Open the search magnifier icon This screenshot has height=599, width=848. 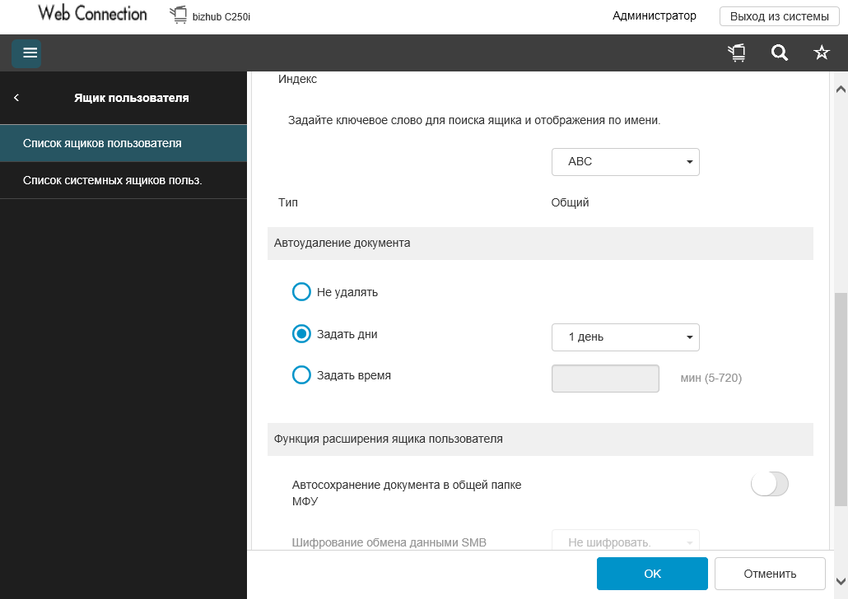click(780, 53)
